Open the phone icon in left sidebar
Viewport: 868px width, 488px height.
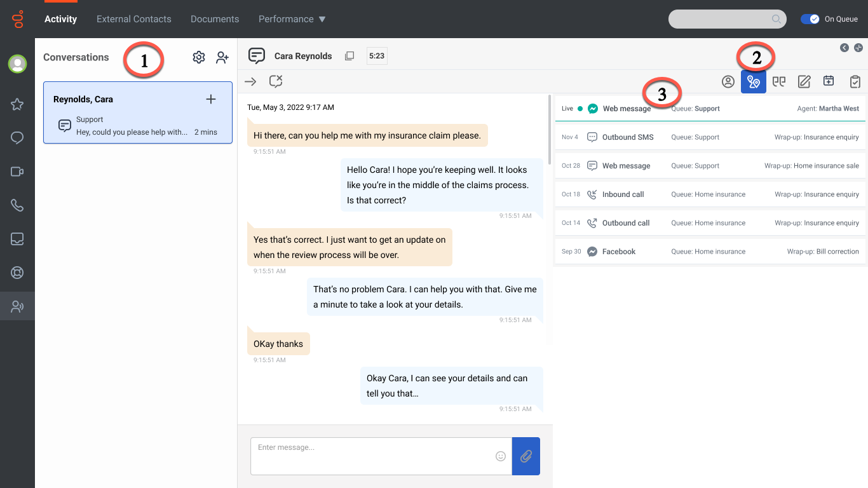pos(17,205)
